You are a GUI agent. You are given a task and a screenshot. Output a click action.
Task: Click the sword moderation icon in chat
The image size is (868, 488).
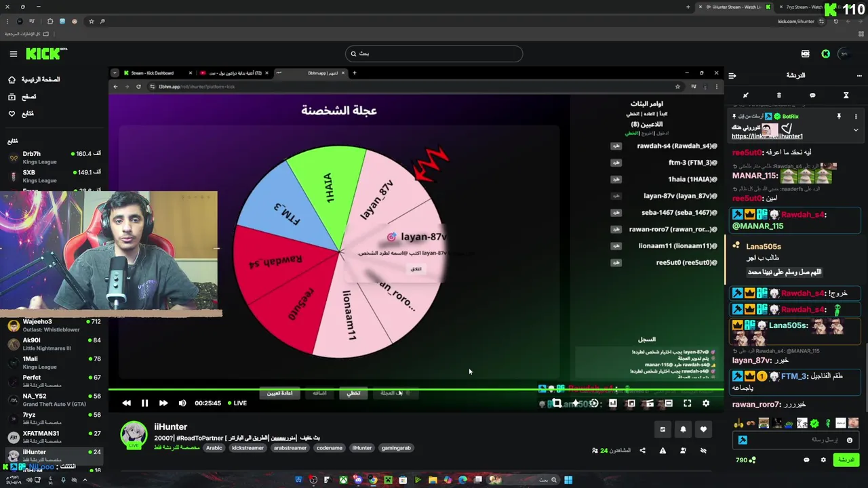tap(746, 96)
